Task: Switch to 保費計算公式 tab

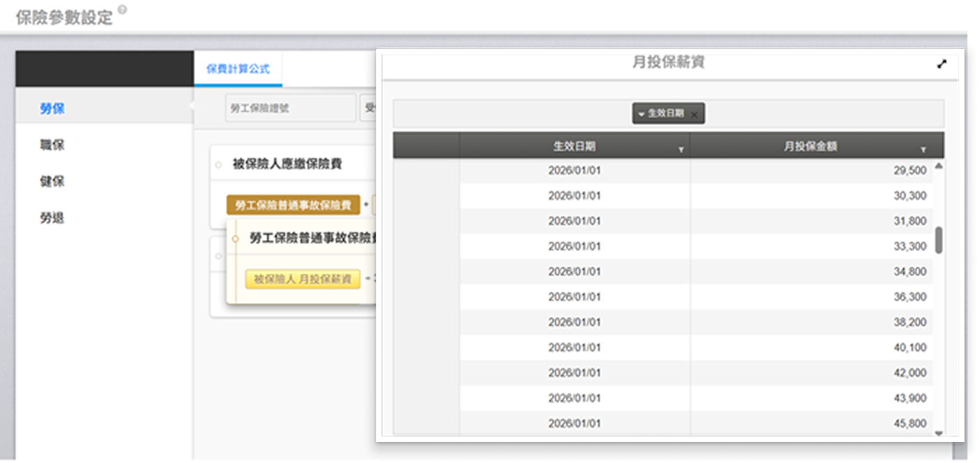Action: (238, 69)
